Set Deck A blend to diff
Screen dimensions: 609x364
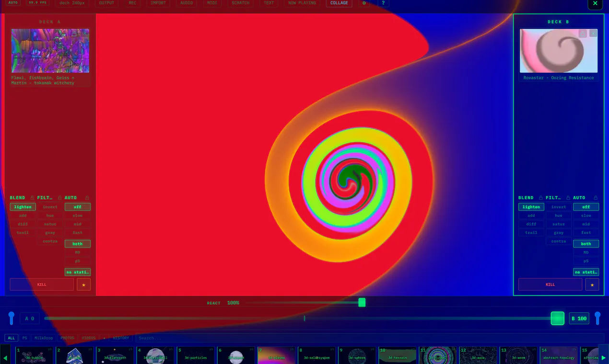[x=23, y=224]
